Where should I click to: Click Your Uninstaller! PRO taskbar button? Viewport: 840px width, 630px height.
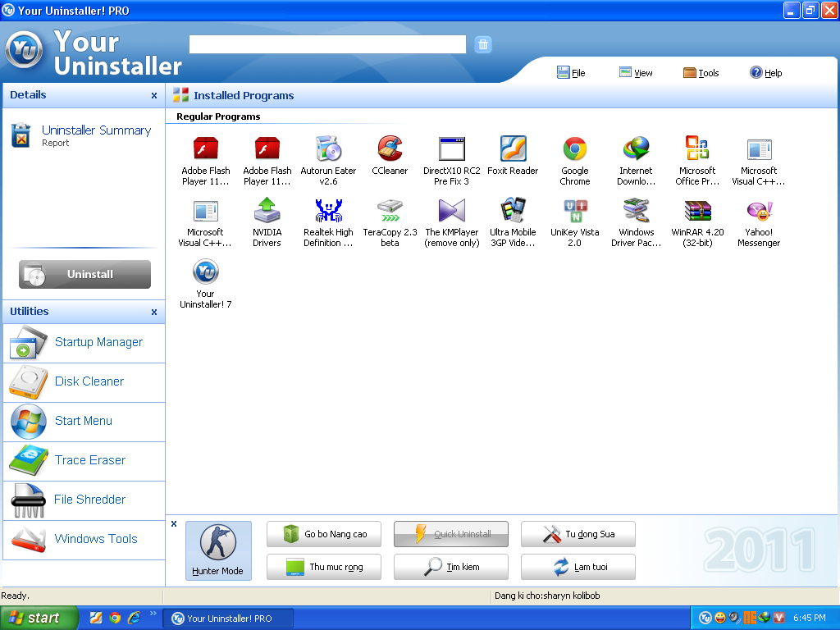pyautogui.click(x=228, y=619)
